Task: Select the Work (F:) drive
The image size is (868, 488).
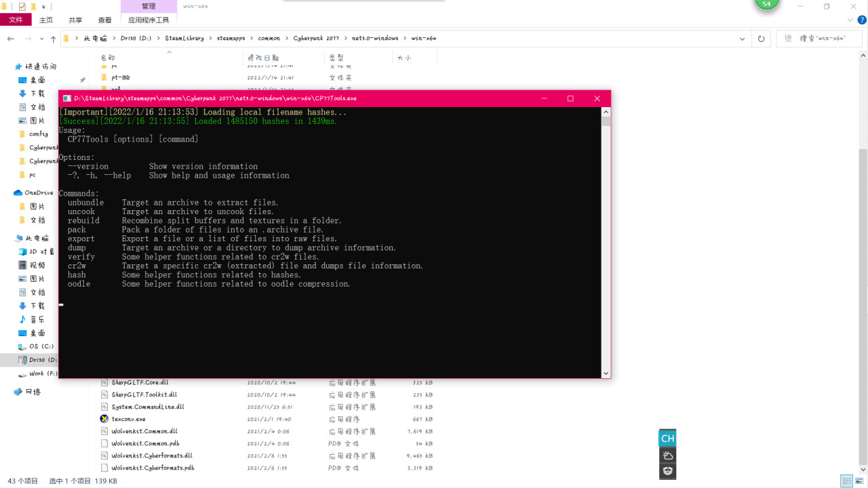Action: point(43,373)
